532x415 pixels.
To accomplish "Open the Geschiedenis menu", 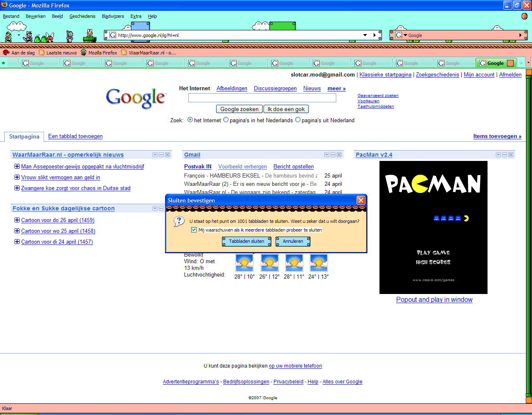I will pos(82,16).
